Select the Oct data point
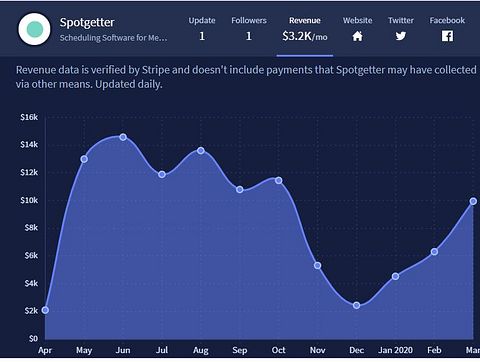The height and width of the screenshot is (362, 480). tap(279, 180)
